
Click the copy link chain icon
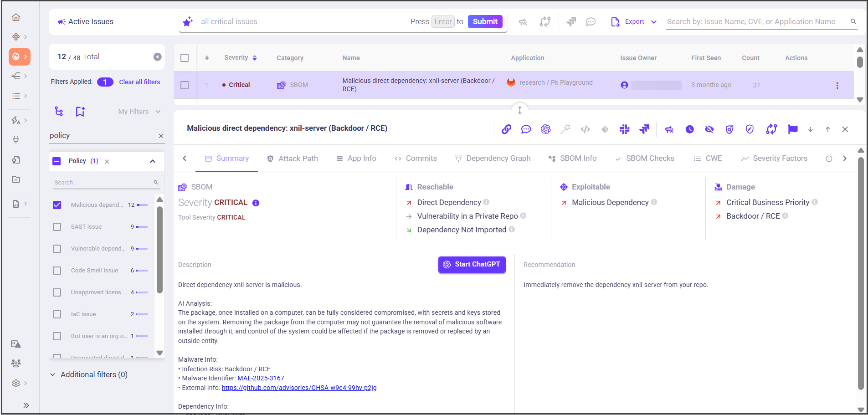(506, 129)
